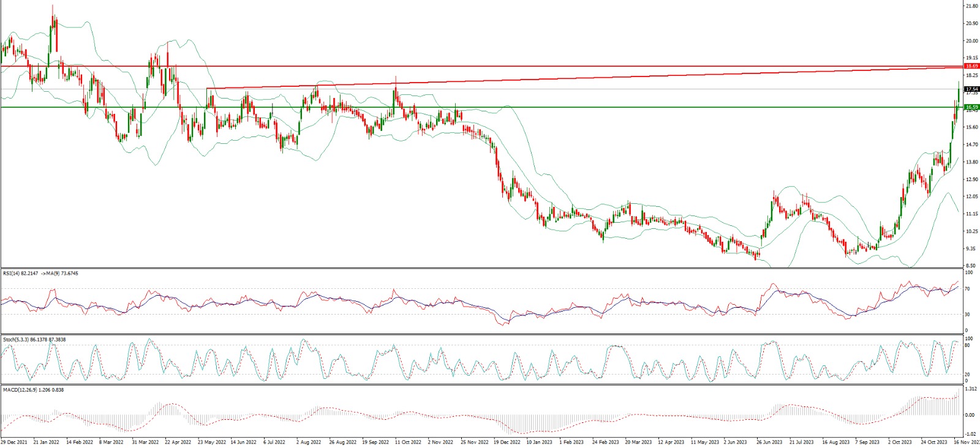Screen dimensions: 980x448
Task: Click the 12.05 price scale value
Action: click(971, 197)
